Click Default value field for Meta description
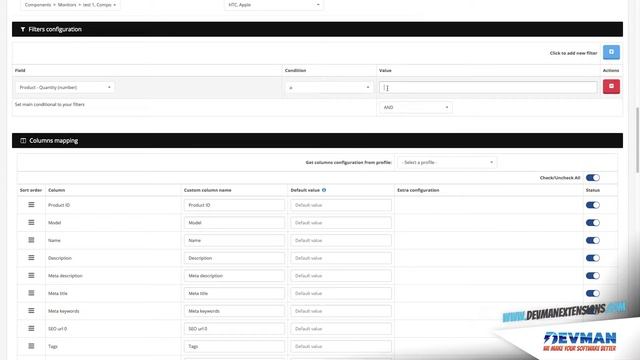Viewport: 640px width, 360px height. click(x=341, y=276)
